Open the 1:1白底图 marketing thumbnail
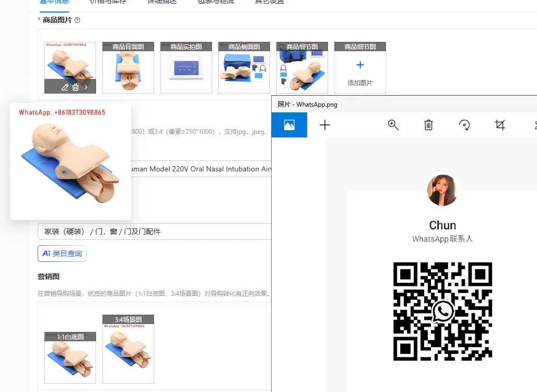Viewport: 537px width, 392px height. coord(70,358)
